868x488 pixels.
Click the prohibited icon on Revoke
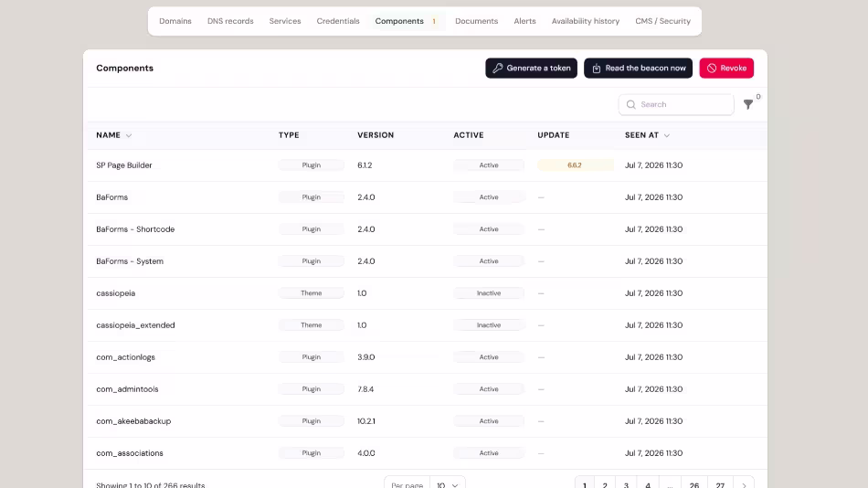(x=712, y=69)
